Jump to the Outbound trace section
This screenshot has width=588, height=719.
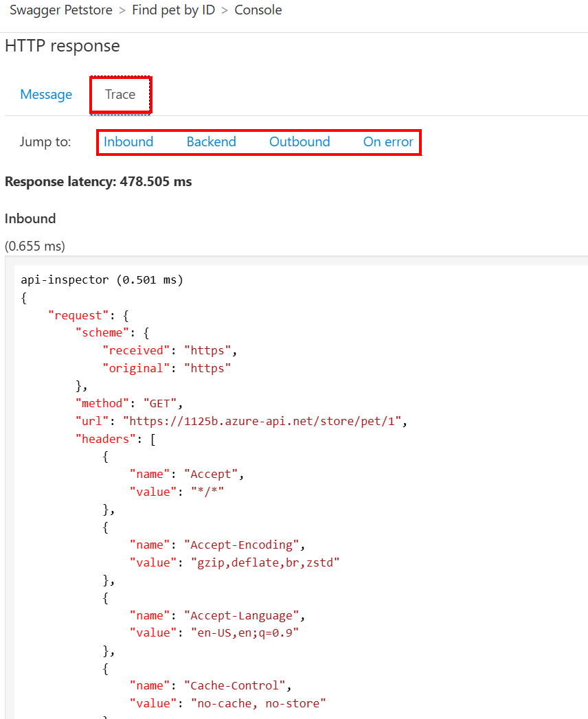(x=299, y=142)
